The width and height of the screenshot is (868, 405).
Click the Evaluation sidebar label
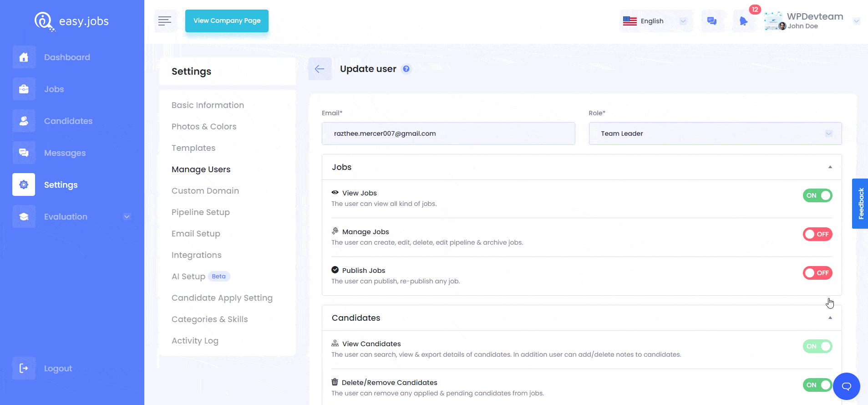click(66, 217)
